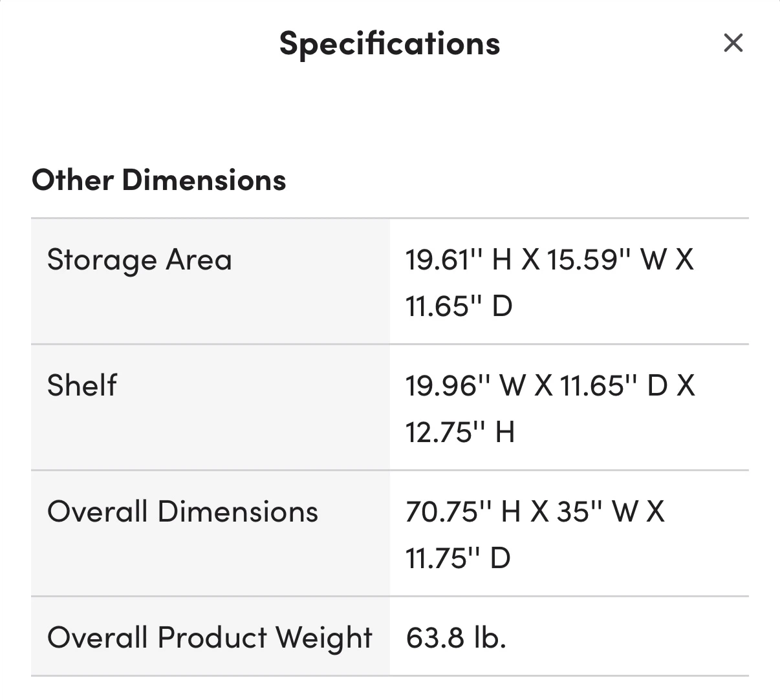Viewport: 780px width, 700px height.
Task: Click the Overall Dimensions row label
Action: pos(182,511)
